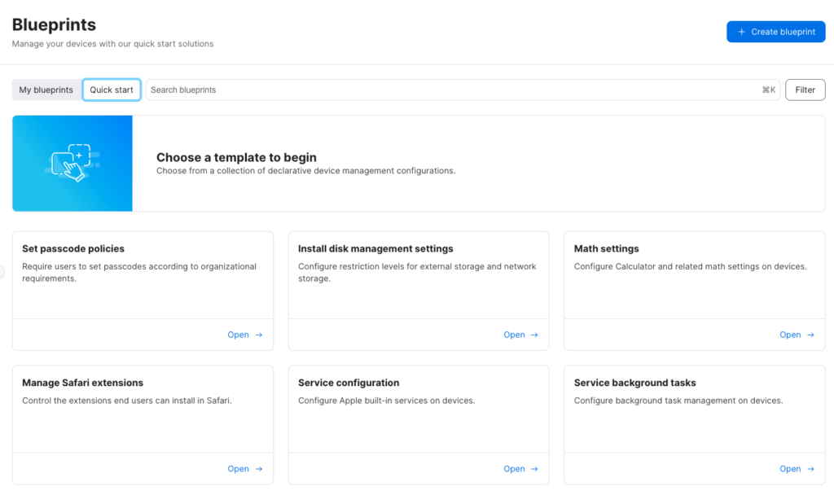This screenshot has height=504, width=834.
Task: Click the Service background tasks card title
Action: [634, 383]
